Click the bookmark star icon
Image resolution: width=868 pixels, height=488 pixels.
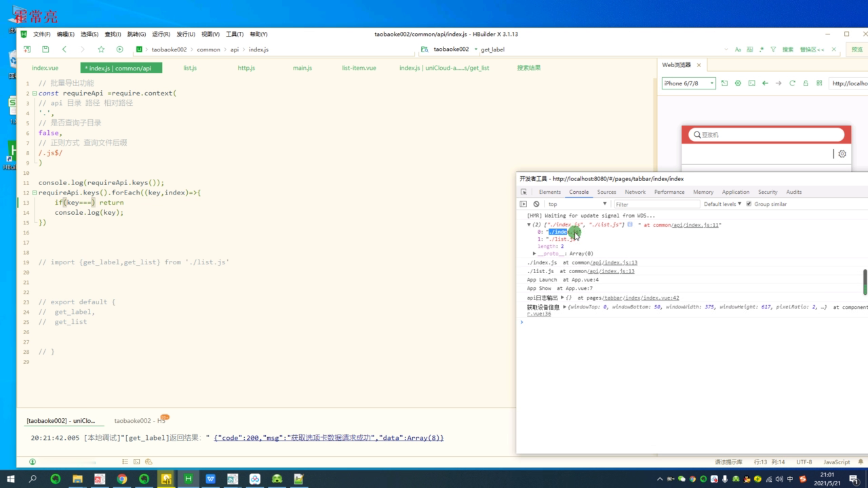[101, 49]
